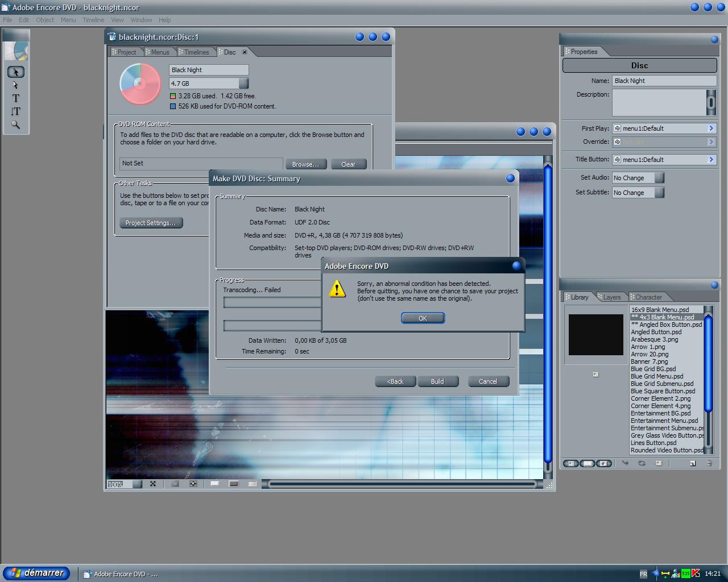Screen dimensions: 728x582
Task: Click the démarrer Start button
Action: pos(36,573)
